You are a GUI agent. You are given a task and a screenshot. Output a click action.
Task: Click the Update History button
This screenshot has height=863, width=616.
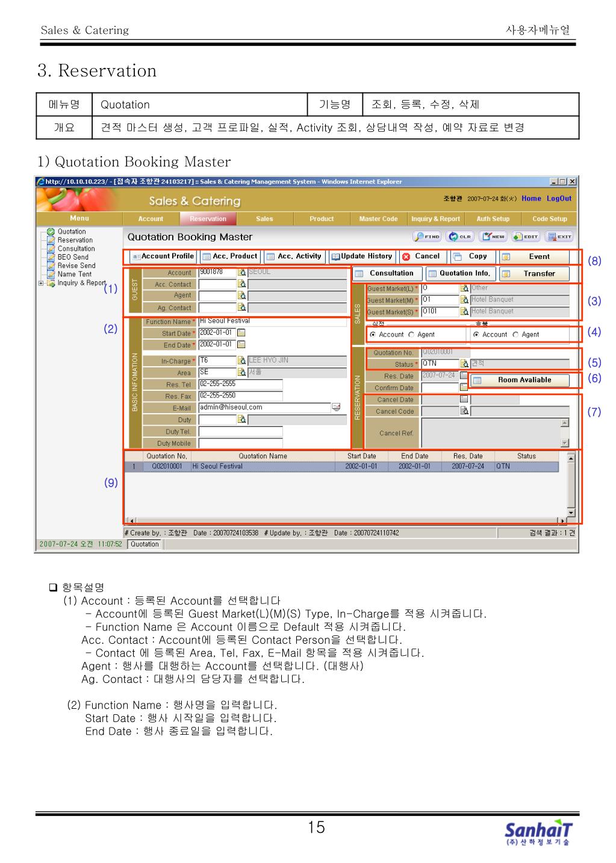362,257
